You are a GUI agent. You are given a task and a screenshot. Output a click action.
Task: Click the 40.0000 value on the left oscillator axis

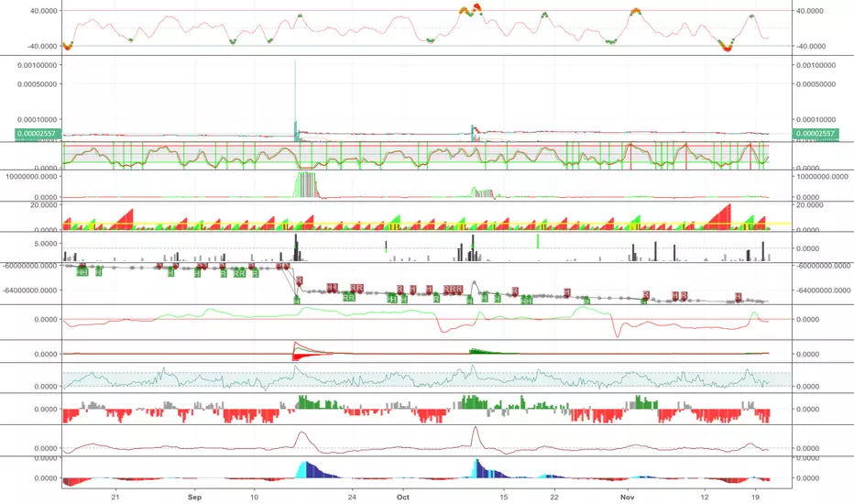click(44, 10)
